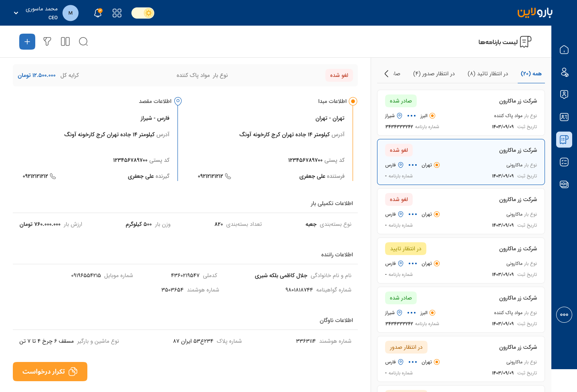Select the waybill list sidebar icon
The width and height of the screenshot is (577, 392).
coord(564,140)
